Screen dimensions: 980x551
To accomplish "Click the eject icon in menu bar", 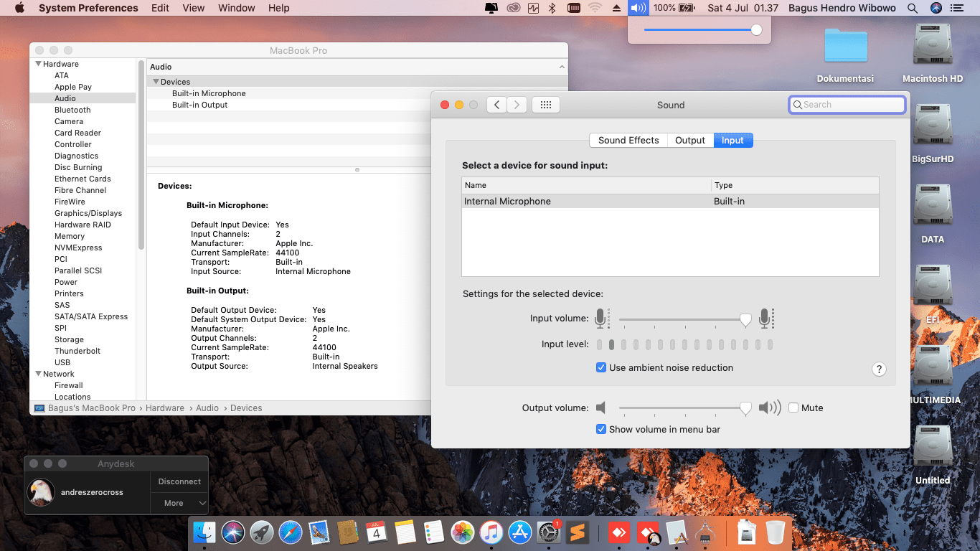I will (616, 8).
